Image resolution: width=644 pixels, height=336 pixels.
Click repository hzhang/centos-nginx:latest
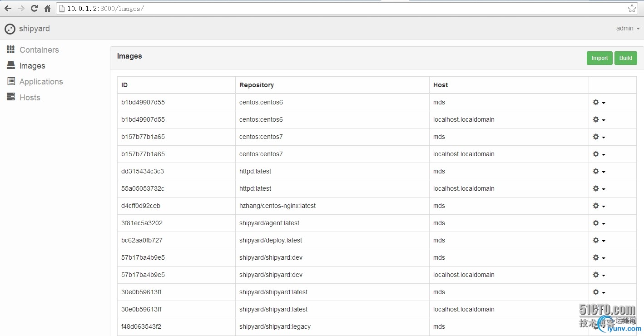point(277,206)
